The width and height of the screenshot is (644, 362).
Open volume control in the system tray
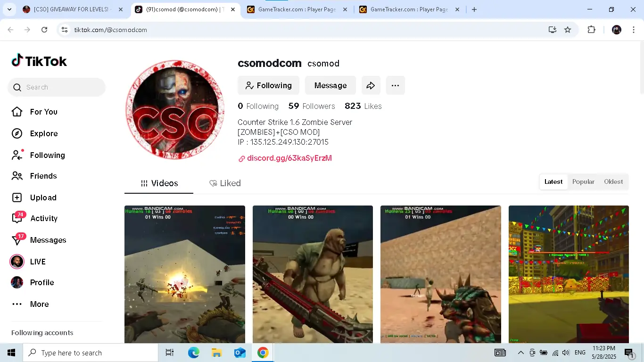point(566,353)
